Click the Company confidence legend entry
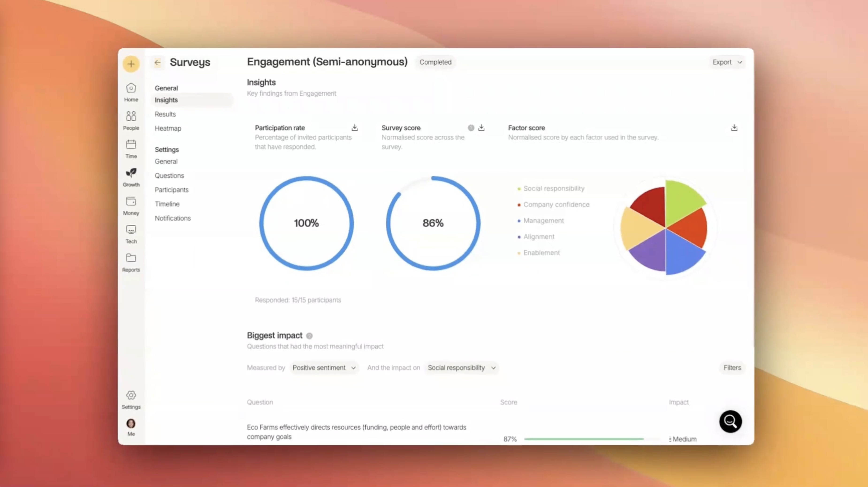This screenshot has width=868, height=487. tap(553, 205)
